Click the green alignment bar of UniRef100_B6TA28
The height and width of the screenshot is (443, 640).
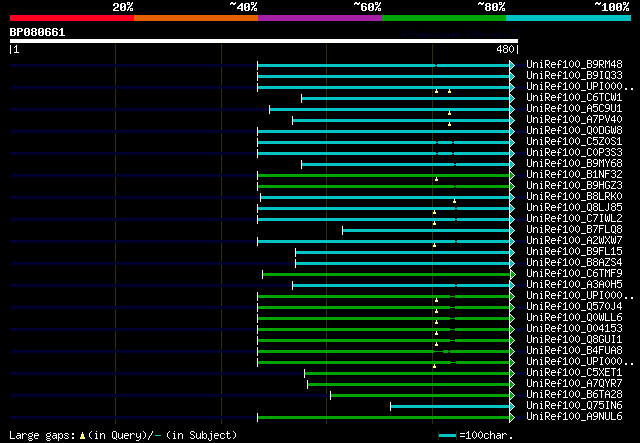click(420, 396)
